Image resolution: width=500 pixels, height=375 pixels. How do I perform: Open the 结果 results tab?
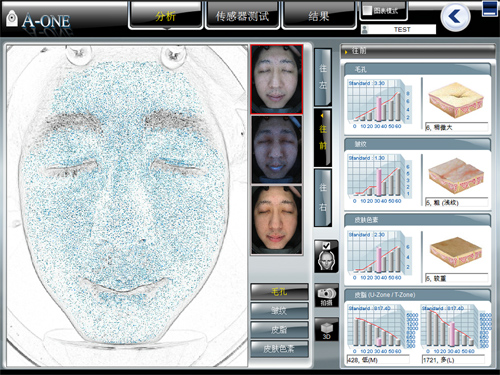click(x=319, y=16)
